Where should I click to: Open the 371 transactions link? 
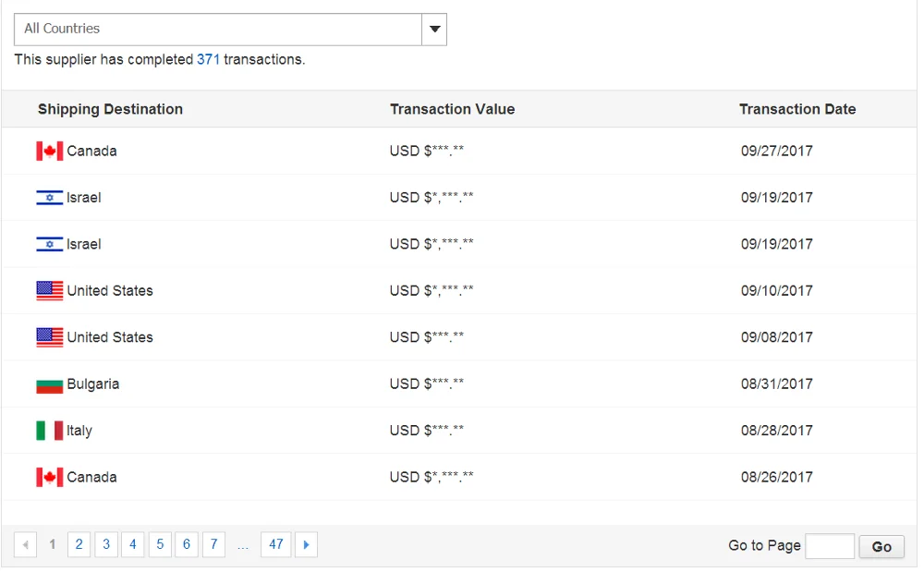click(208, 59)
